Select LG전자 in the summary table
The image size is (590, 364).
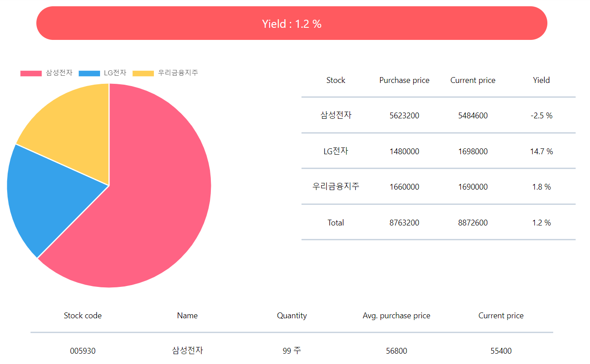click(x=336, y=151)
